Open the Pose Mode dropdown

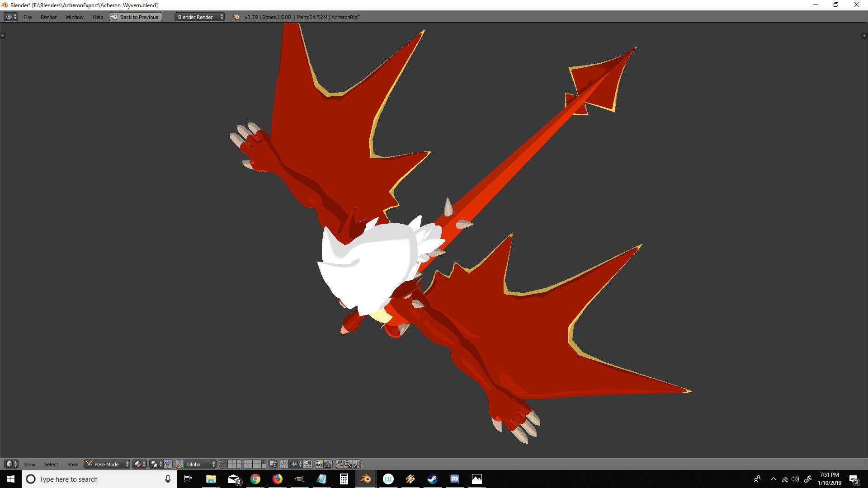pyautogui.click(x=107, y=464)
